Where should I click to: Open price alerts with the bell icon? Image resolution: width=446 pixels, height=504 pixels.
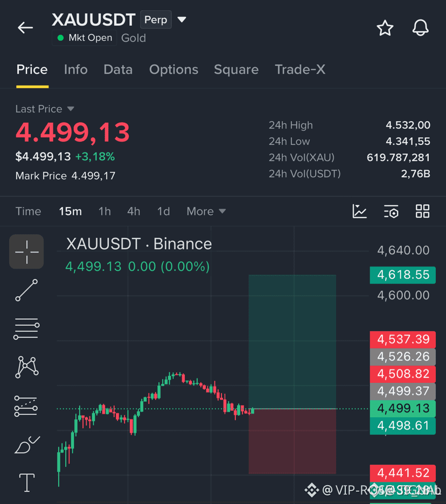[x=420, y=27]
